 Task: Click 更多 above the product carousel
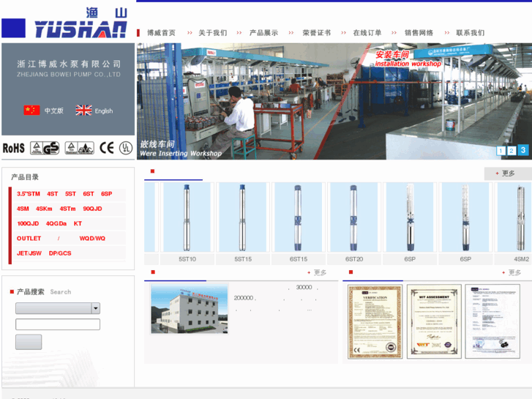[508, 174]
